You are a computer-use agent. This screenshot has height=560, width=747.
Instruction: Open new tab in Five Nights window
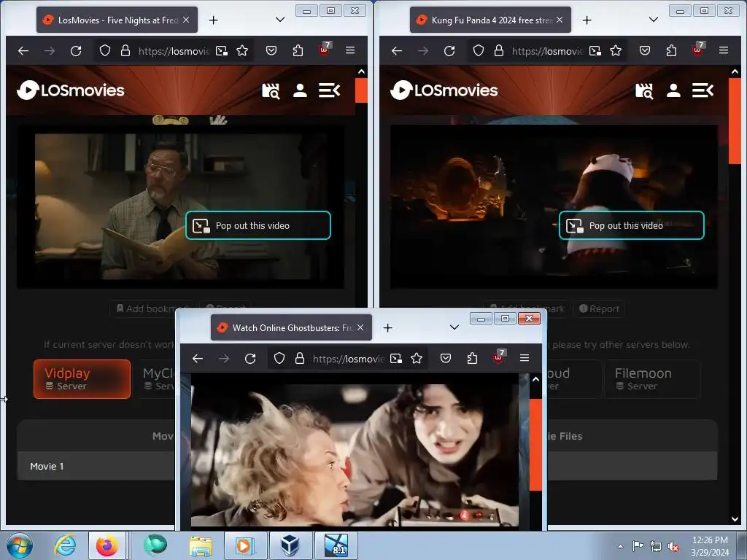coord(214,20)
